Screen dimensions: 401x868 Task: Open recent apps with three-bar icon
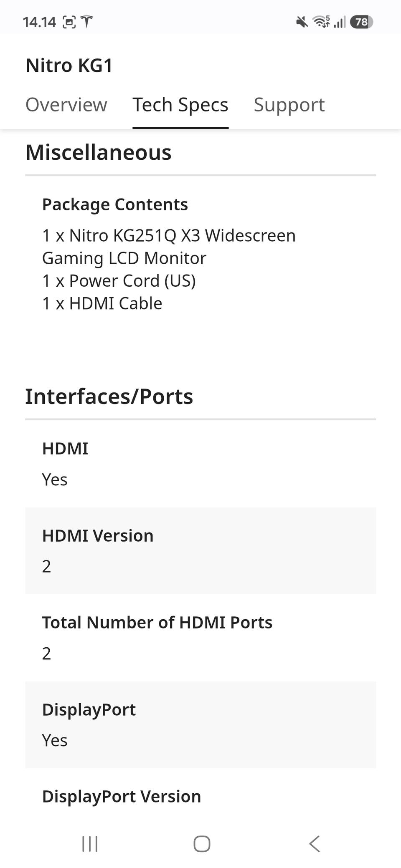tap(90, 843)
